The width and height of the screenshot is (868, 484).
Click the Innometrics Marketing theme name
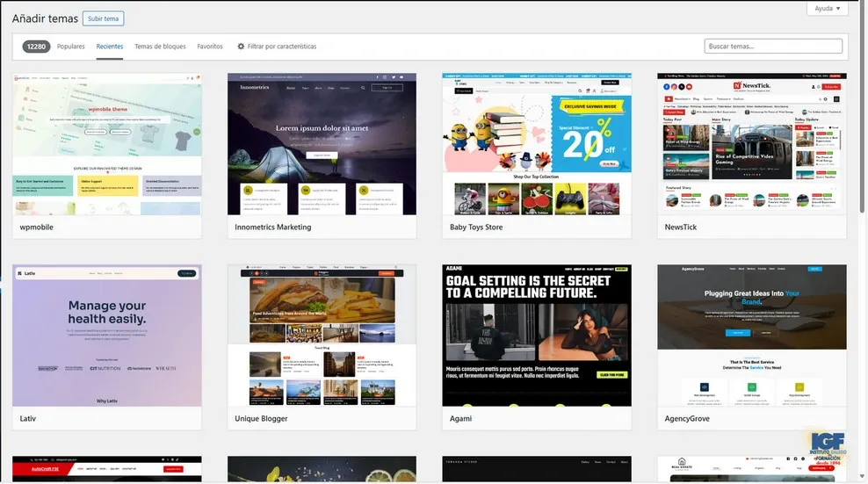273,227
